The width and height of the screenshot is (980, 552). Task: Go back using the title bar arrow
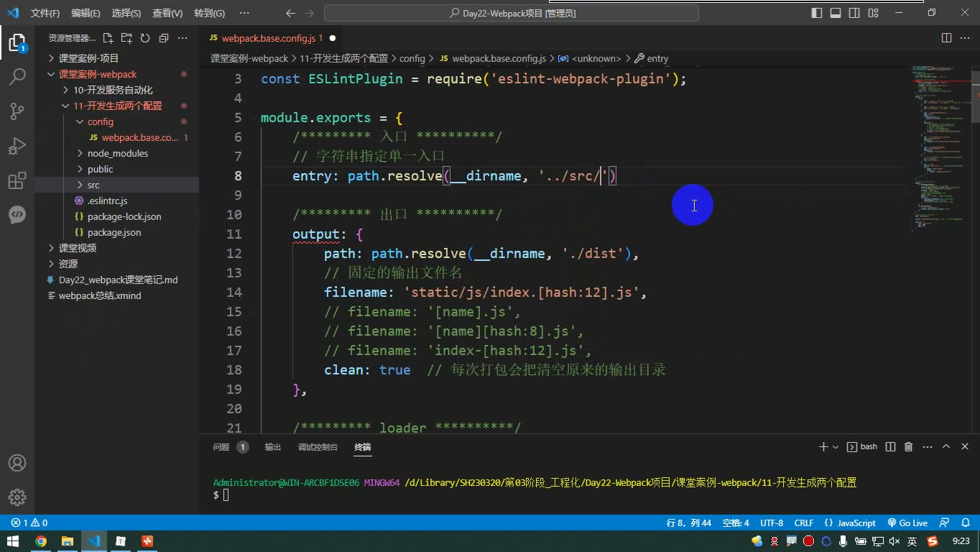(x=290, y=13)
